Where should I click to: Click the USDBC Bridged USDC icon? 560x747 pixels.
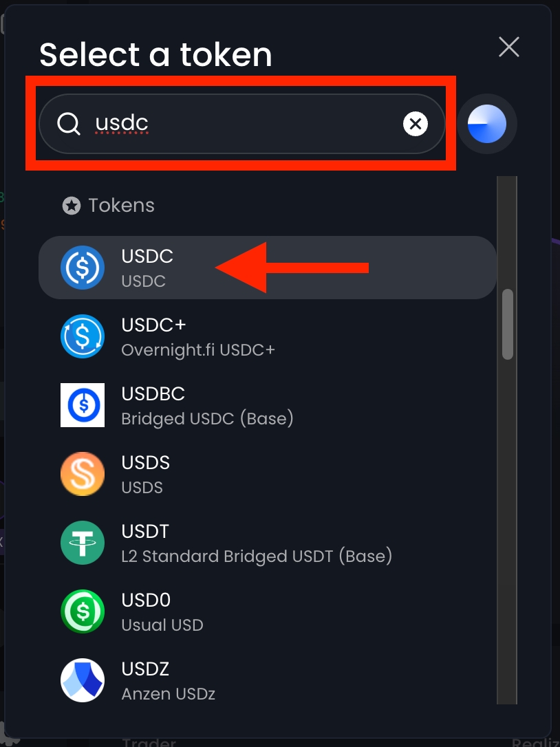point(83,405)
